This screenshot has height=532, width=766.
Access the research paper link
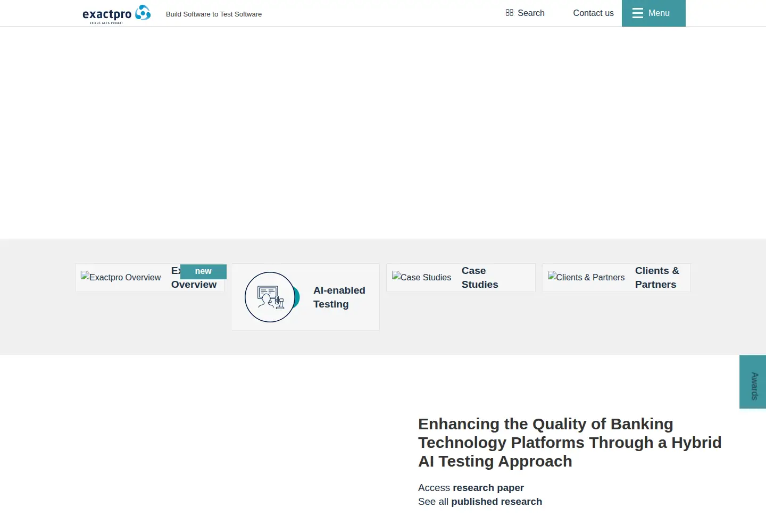488,488
